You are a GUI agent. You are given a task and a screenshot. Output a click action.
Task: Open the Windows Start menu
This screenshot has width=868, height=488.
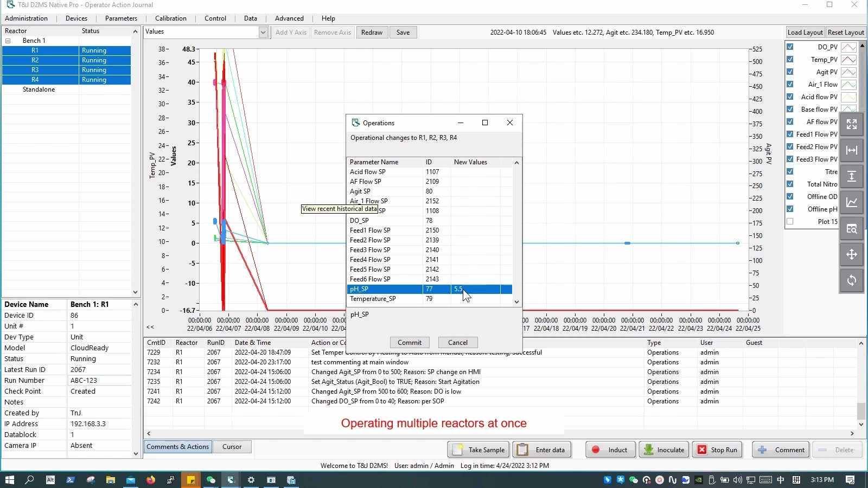tap(9, 480)
